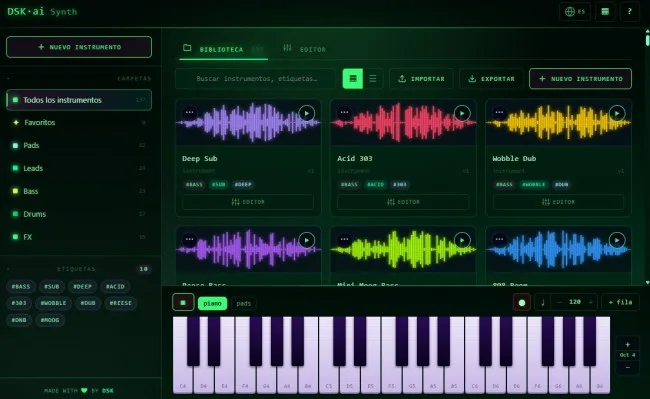Viewport: 650px width, 399px height.
Task: Click the DSK link in footer
Action: pos(108,390)
